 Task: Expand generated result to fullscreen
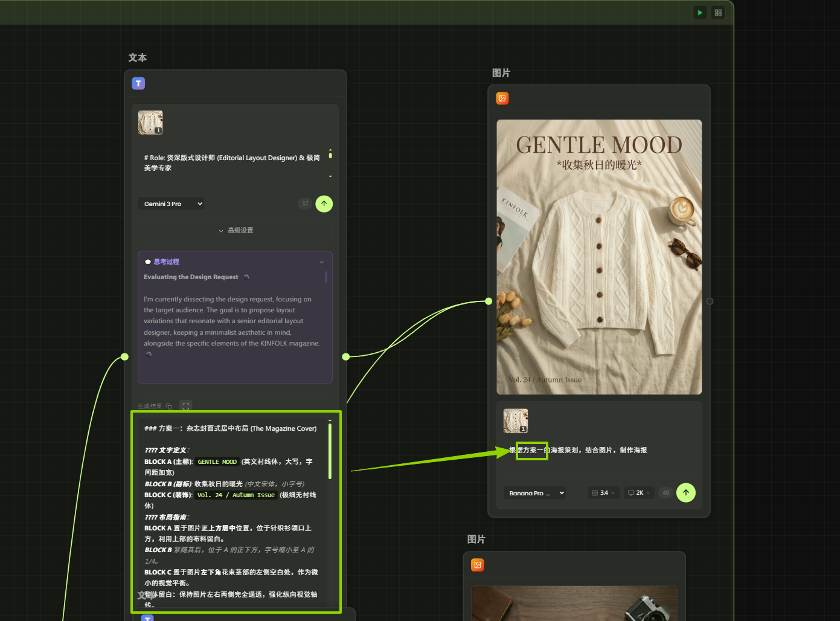186,407
